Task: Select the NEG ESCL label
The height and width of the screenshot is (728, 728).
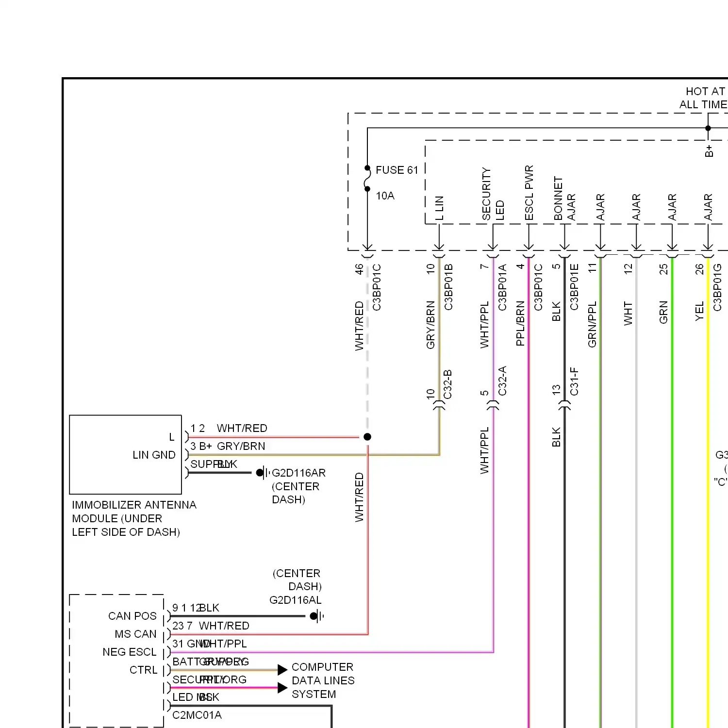Action: click(x=130, y=652)
